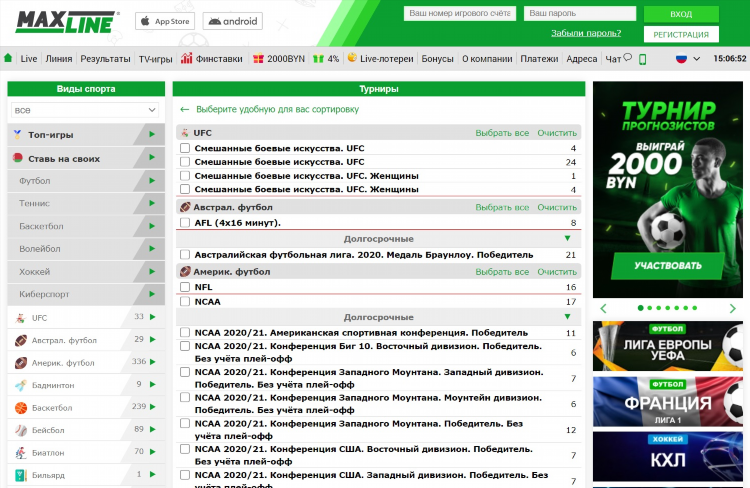Click the chat speech bubble icon
Screen dimensions: 750x488
tap(628, 57)
